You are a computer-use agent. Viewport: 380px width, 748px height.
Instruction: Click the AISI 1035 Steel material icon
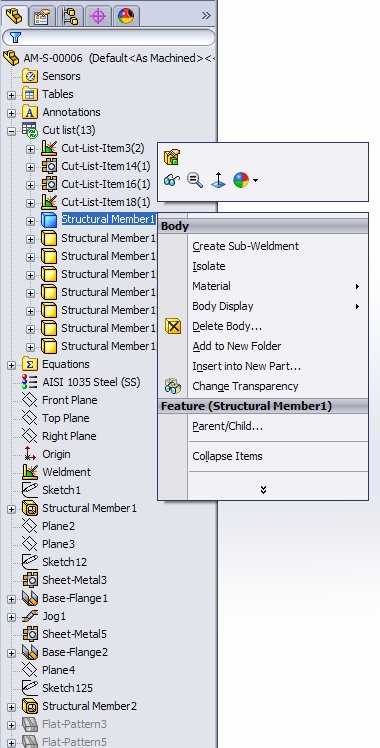point(30,382)
